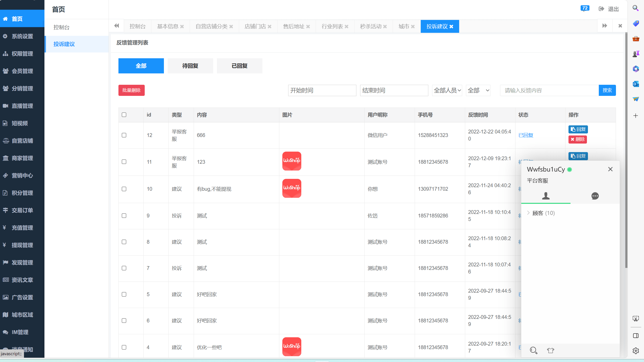Open the contacts person icon in IM panel
644x362 pixels.
tap(546, 196)
